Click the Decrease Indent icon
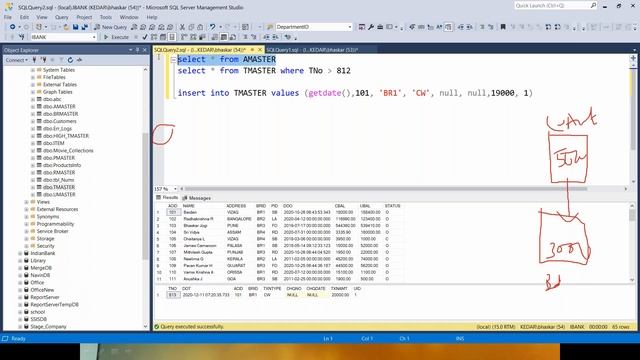This screenshot has height=360, width=640. click(266, 37)
